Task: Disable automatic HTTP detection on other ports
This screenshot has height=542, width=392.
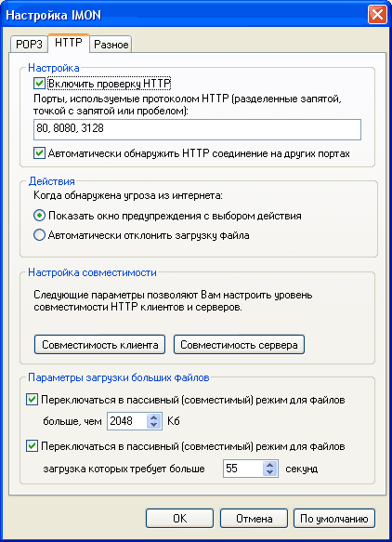Action: (x=39, y=153)
